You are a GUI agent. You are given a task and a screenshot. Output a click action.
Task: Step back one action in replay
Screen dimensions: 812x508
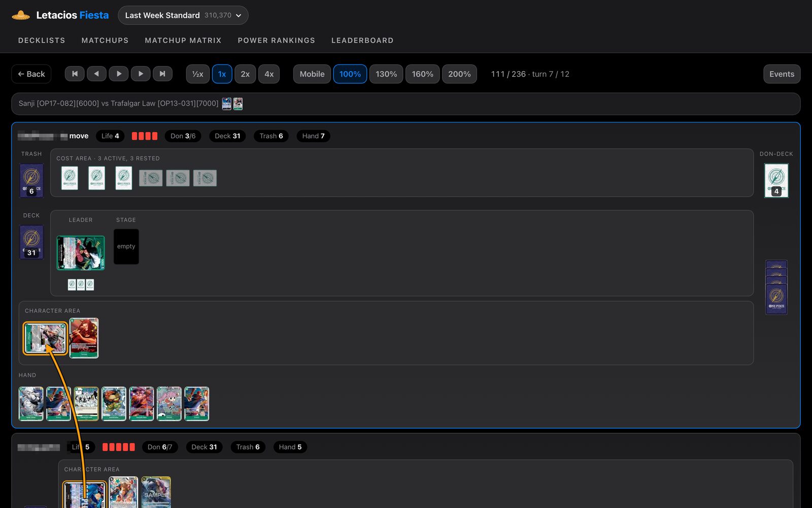(x=96, y=74)
